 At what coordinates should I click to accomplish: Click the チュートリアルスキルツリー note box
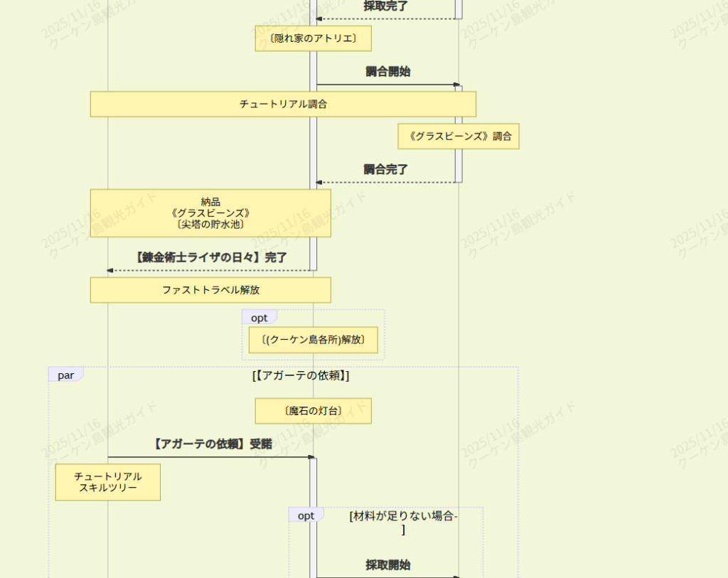click(x=108, y=482)
